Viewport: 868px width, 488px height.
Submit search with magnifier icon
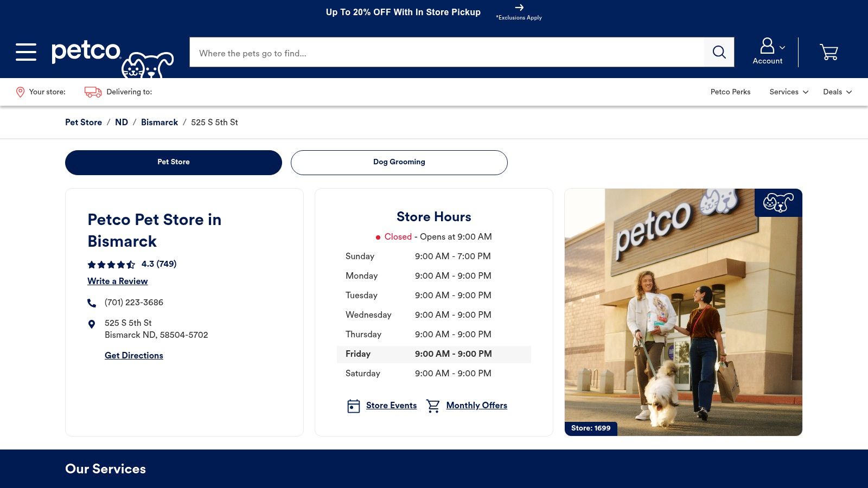(719, 52)
